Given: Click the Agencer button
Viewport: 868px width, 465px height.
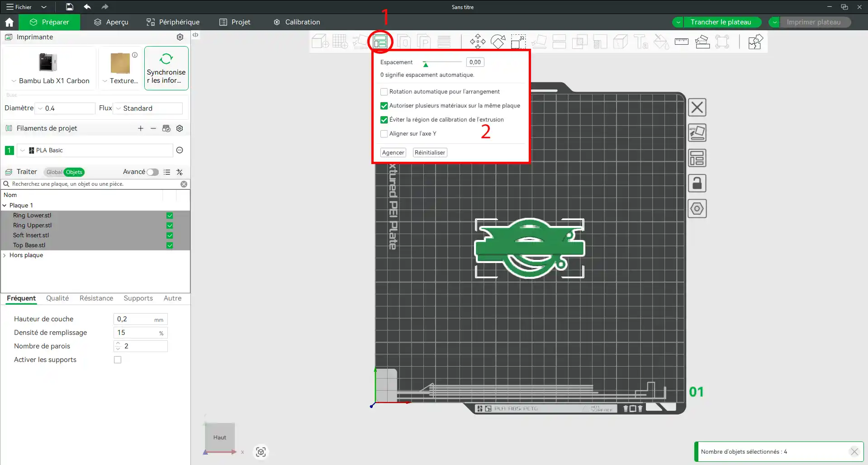Looking at the screenshot, I should coord(393,153).
